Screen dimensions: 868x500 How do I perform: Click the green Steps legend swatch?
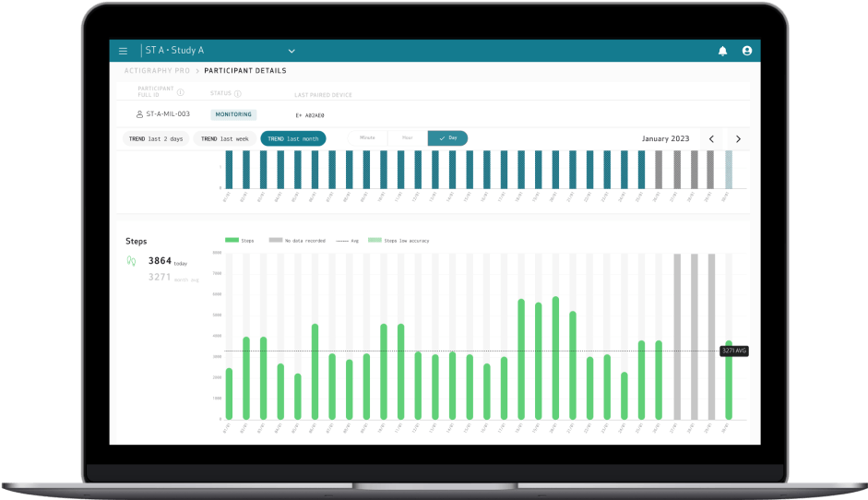pyautogui.click(x=232, y=240)
